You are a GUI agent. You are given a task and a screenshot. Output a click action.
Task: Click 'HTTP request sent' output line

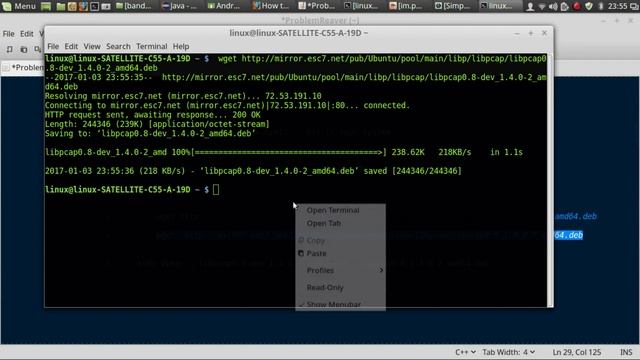tap(152, 115)
